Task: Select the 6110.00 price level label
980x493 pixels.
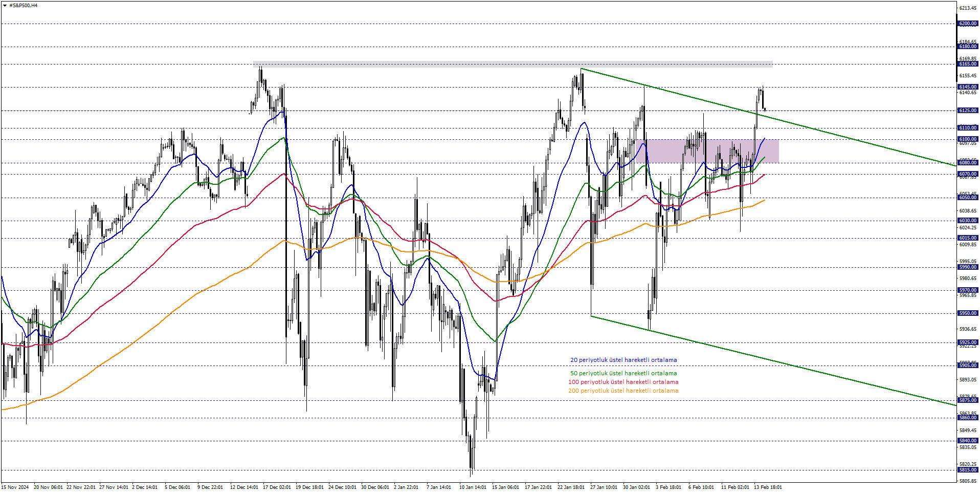Action: 968,128
